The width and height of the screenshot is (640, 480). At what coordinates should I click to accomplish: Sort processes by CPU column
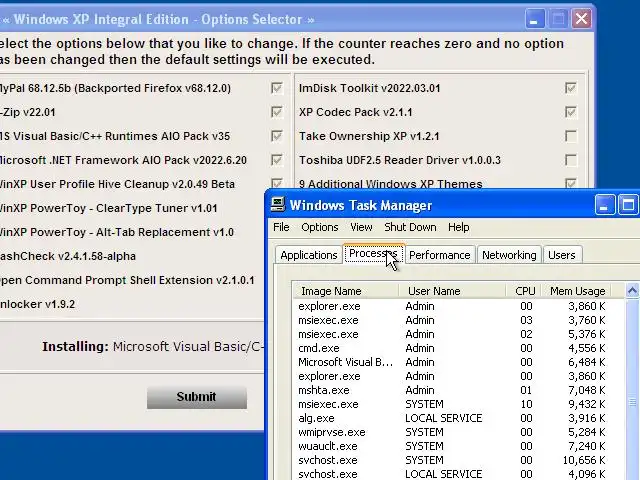[x=524, y=291]
